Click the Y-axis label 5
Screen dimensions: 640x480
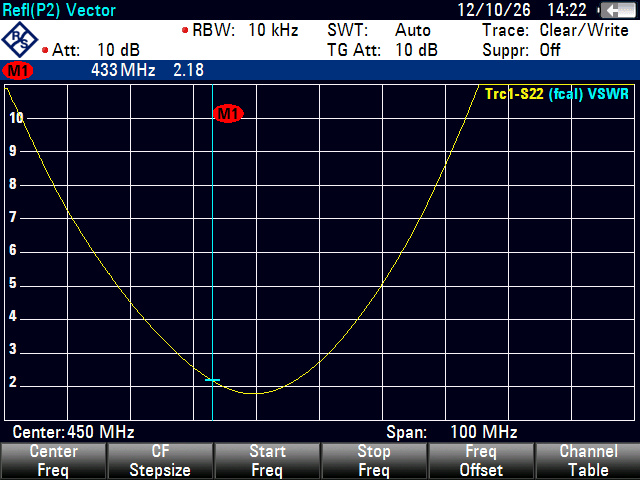click(13, 283)
